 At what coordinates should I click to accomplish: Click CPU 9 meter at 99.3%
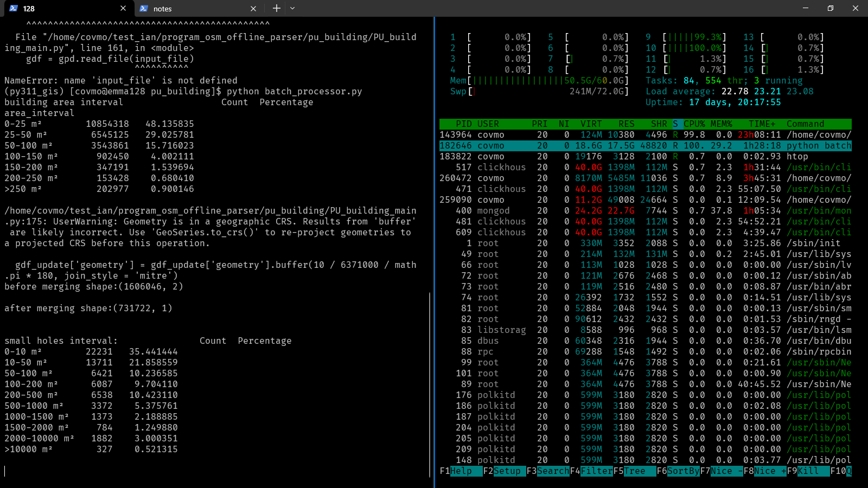[686, 37]
